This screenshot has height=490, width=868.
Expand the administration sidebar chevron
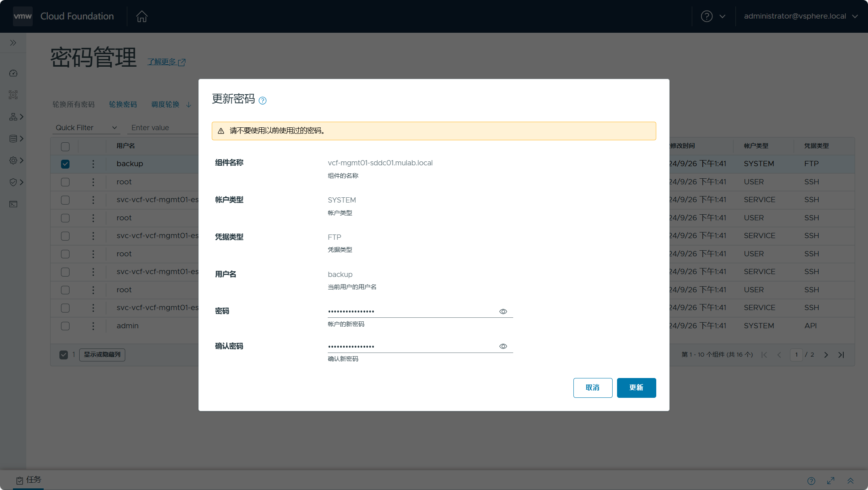click(21, 161)
